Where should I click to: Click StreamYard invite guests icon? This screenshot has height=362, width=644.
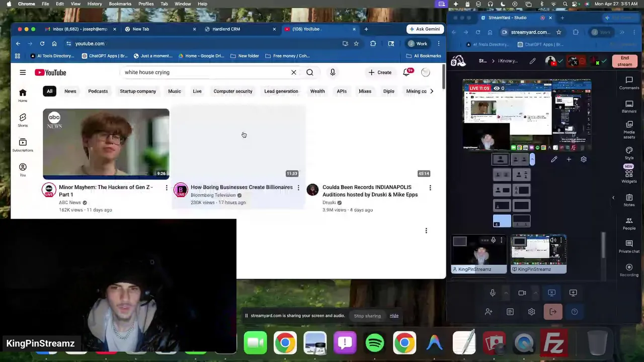[489, 312]
